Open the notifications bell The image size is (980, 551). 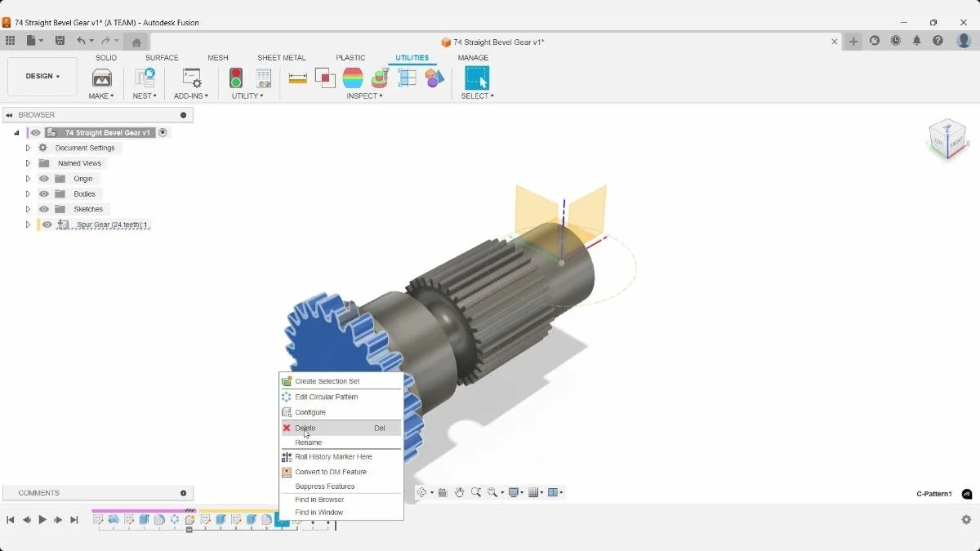point(917,41)
